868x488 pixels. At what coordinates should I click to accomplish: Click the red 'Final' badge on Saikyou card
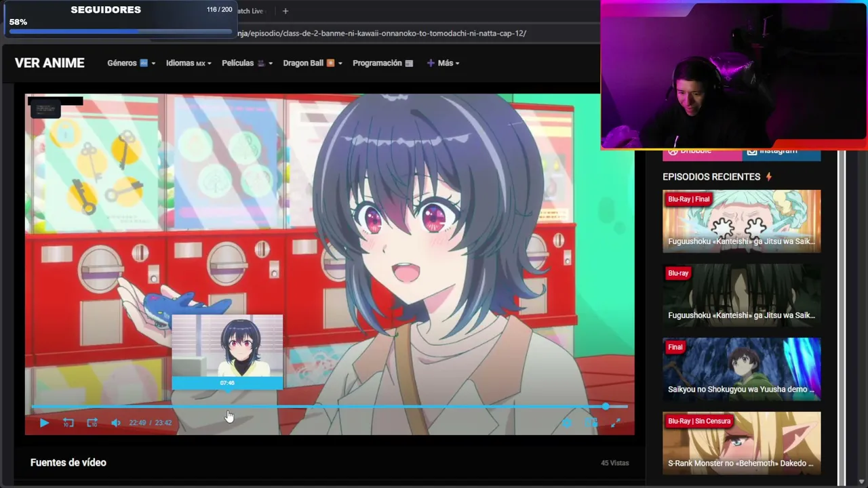tap(675, 347)
